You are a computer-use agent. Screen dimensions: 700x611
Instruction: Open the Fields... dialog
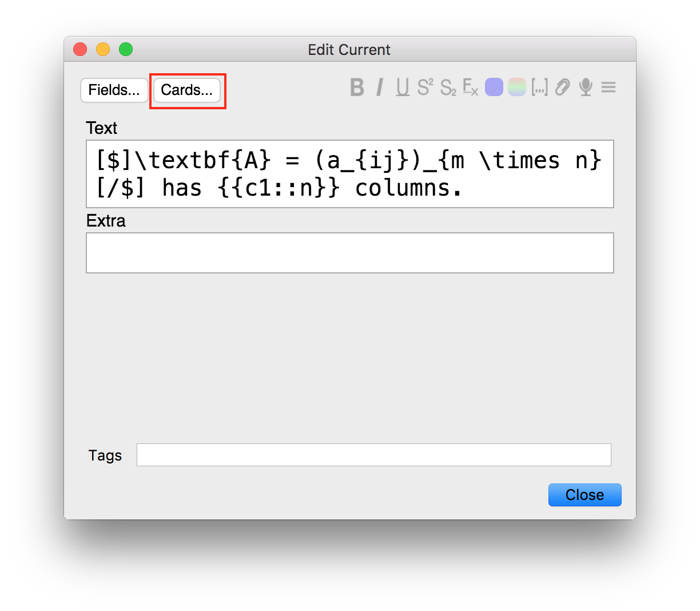tap(114, 90)
